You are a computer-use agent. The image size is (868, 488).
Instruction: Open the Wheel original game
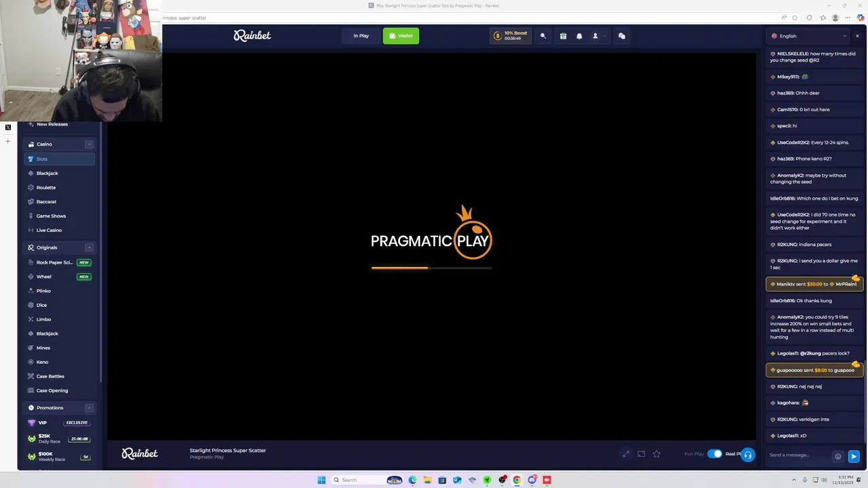click(60, 277)
